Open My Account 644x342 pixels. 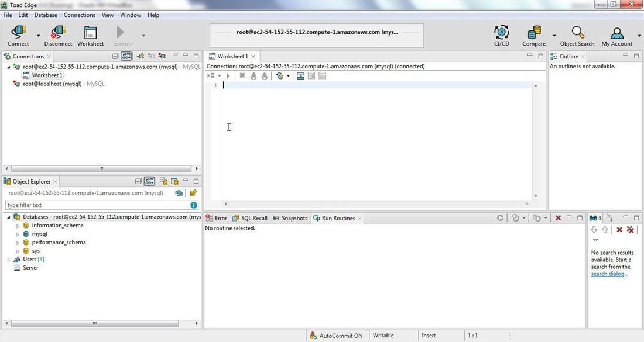tap(616, 36)
